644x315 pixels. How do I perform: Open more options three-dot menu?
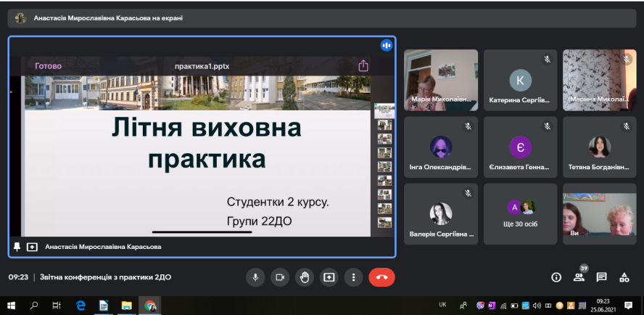(x=353, y=277)
